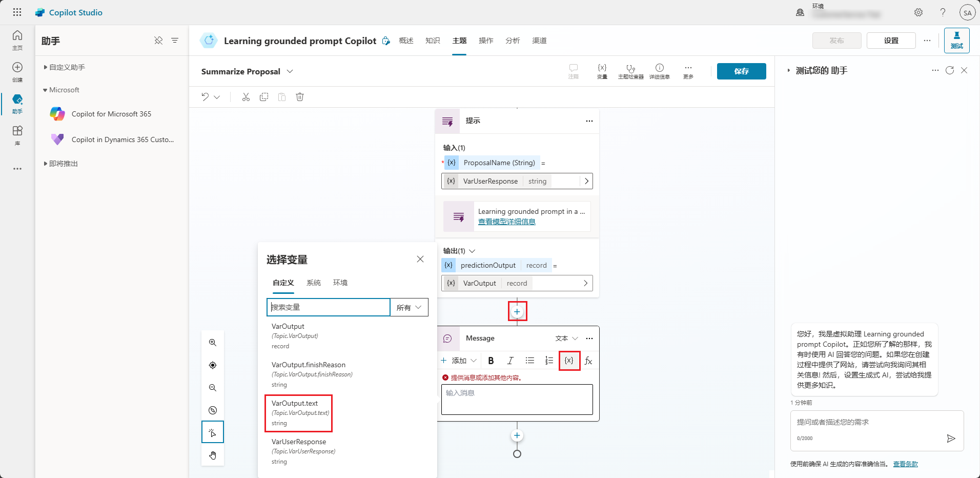Activate the hand pan tool
980x478 pixels.
pos(213,455)
